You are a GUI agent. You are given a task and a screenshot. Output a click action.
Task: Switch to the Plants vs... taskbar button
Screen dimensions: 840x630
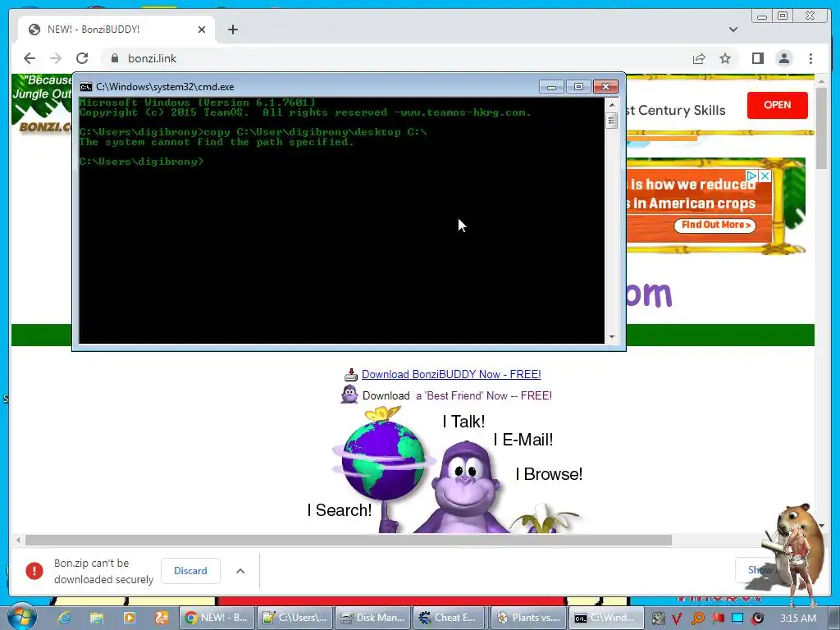click(529, 618)
